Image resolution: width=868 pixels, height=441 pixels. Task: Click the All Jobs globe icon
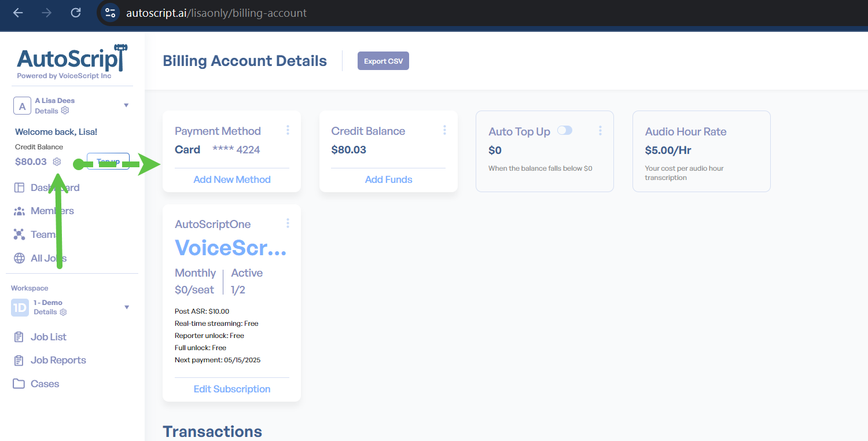pos(19,258)
